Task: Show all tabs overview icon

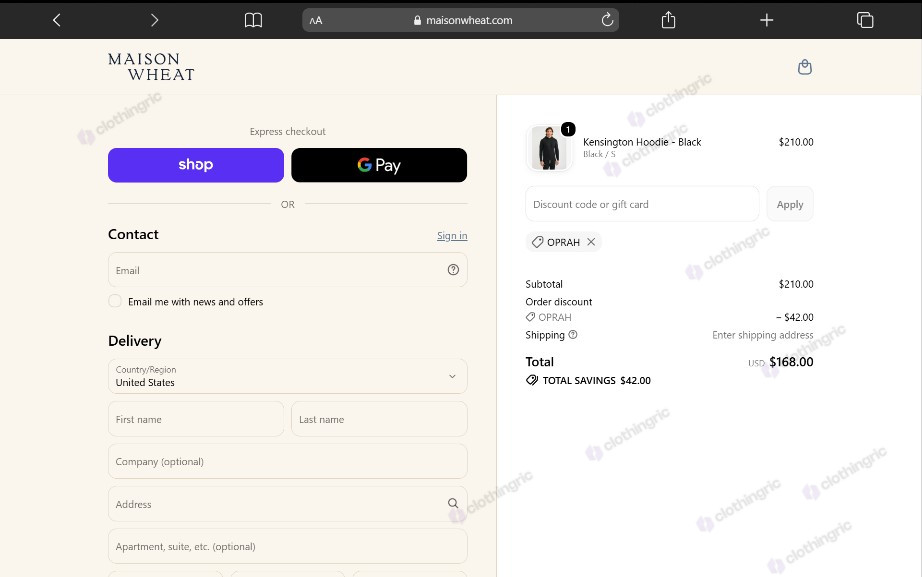Action: pyautogui.click(x=865, y=20)
